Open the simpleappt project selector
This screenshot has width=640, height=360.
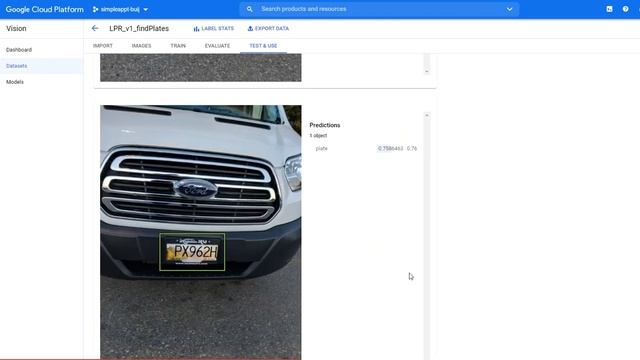click(120, 9)
